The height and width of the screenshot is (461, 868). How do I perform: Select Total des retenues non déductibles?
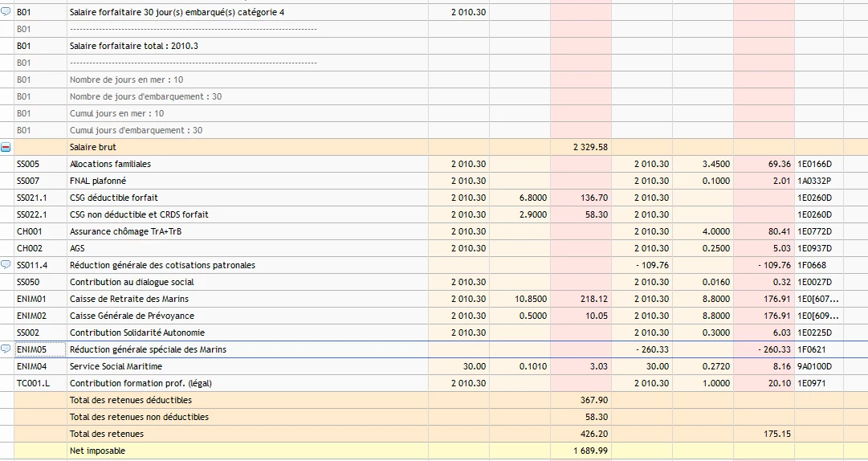(139, 418)
